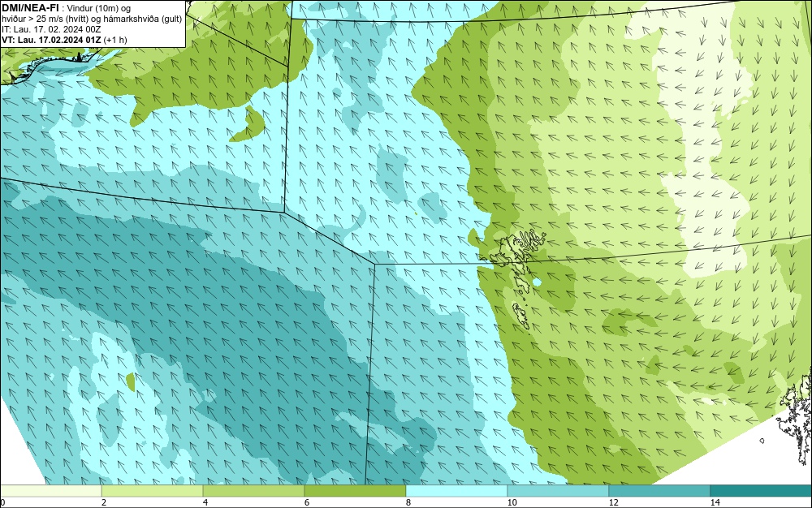Click the 6–8 m/s olive green legend swatch

pyautogui.click(x=356, y=490)
